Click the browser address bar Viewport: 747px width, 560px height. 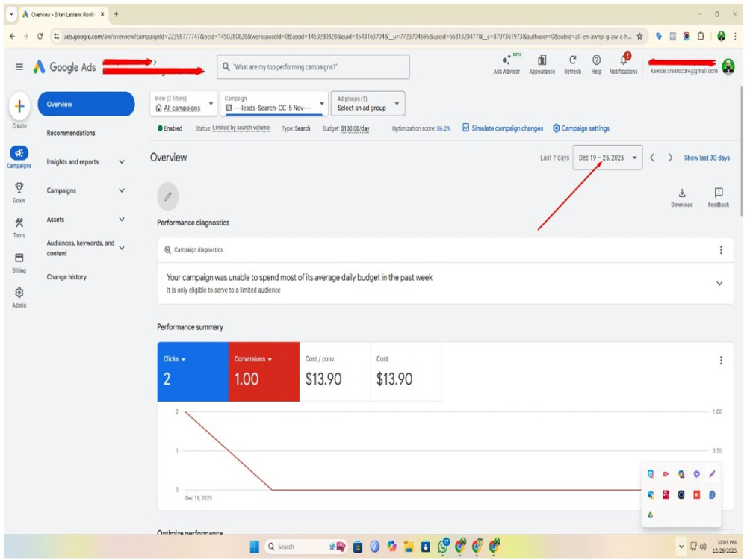click(x=348, y=36)
